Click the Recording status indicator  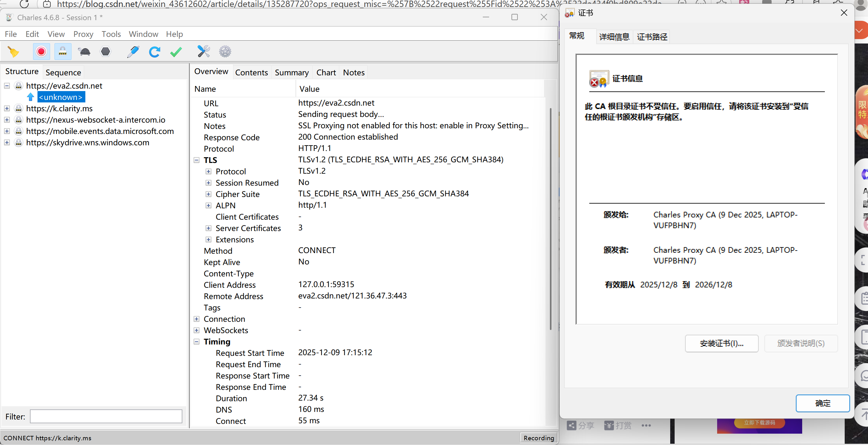coord(539,438)
